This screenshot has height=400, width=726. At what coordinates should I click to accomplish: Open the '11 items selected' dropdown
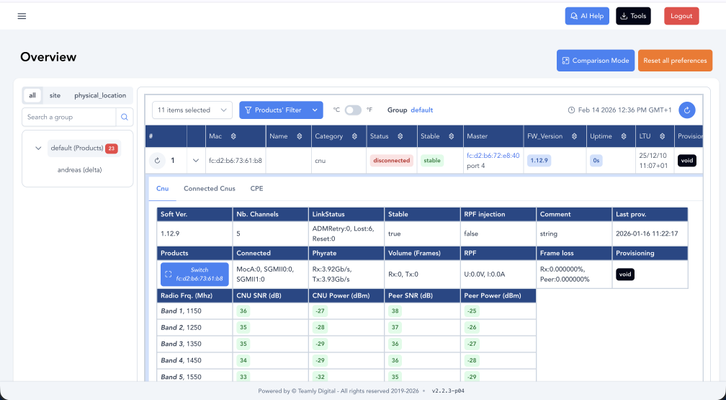coord(192,110)
